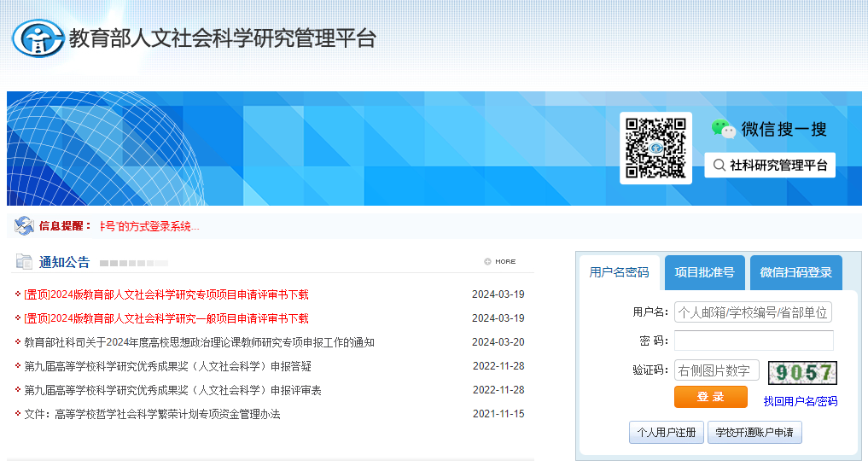This screenshot has height=466, width=868.
Task: Click the 通知公告 document icon
Action: 24,262
